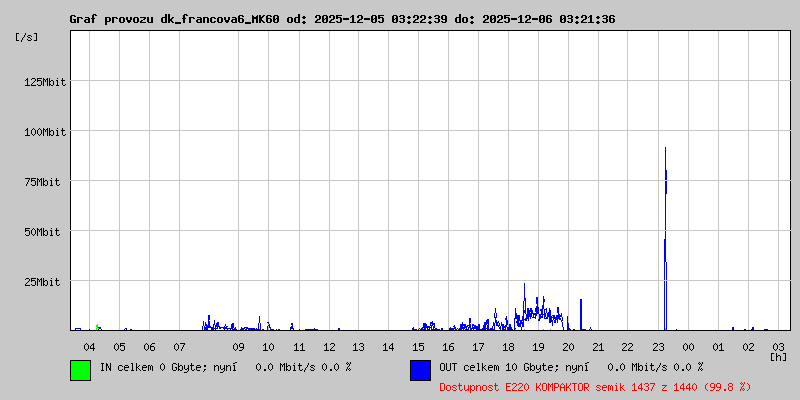Click the blue OUT legend swatch

point(420,370)
